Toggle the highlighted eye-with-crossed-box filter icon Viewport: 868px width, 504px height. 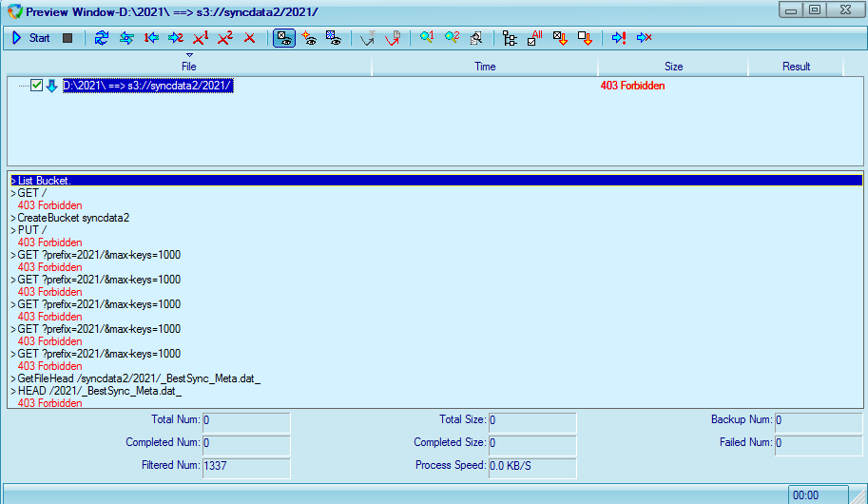click(x=284, y=38)
